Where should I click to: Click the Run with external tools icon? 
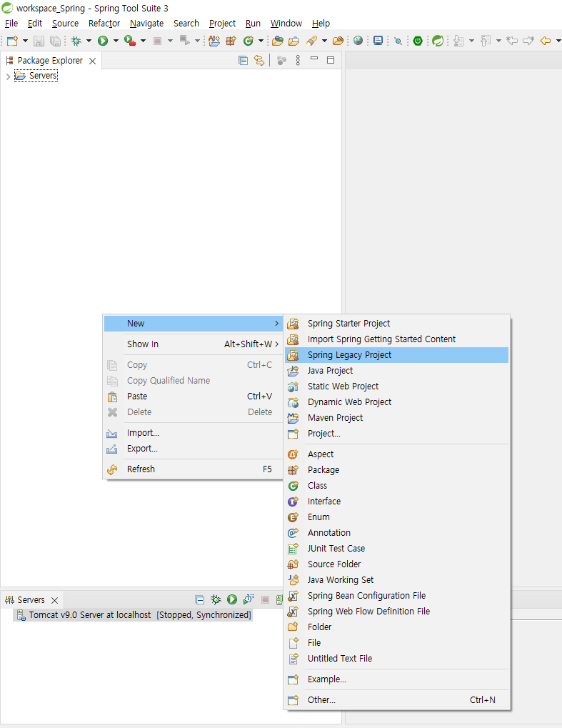pos(130,41)
